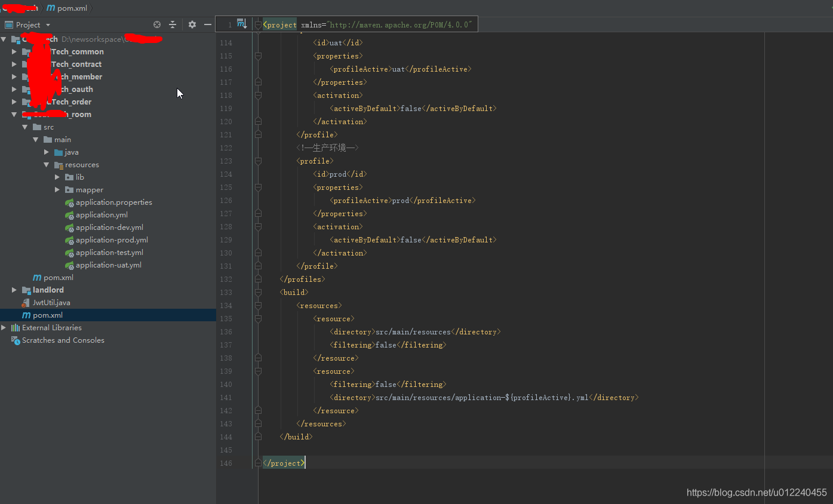This screenshot has height=504, width=833.
Task: Click the resources folder icon
Action: click(59, 164)
